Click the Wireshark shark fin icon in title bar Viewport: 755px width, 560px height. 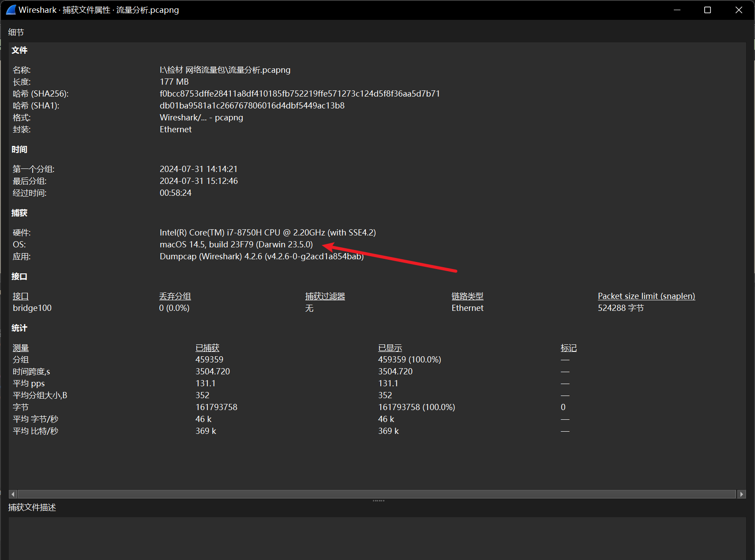[x=11, y=10]
